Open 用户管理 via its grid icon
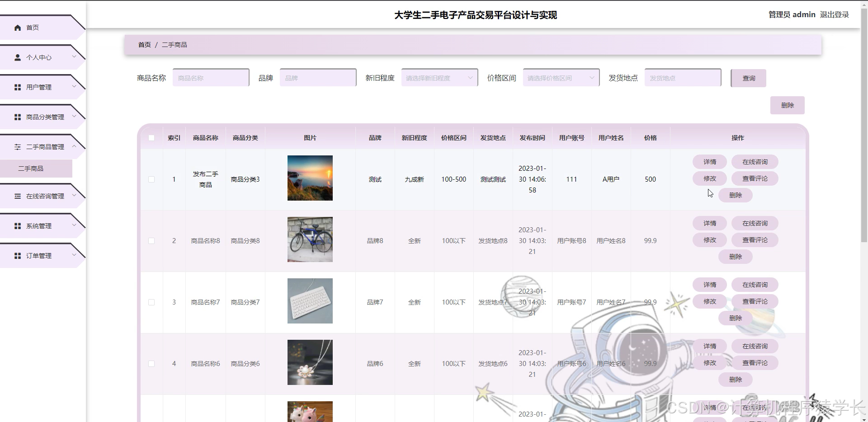 coord(18,87)
